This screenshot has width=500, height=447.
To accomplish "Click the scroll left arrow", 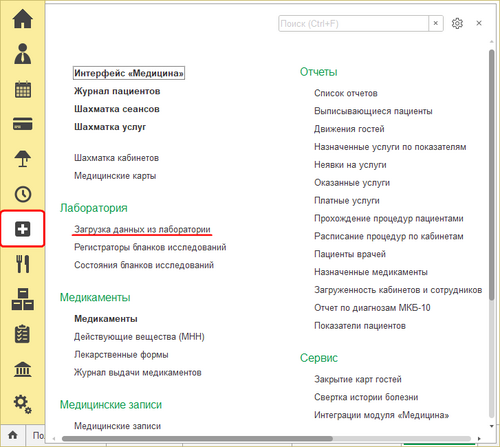I will pos(55,438).
